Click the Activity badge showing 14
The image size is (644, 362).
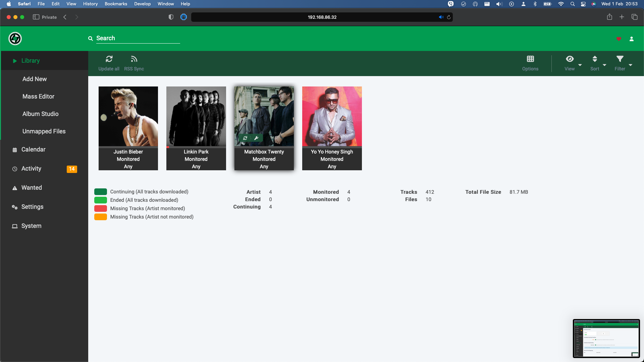[x=72, y=169]
